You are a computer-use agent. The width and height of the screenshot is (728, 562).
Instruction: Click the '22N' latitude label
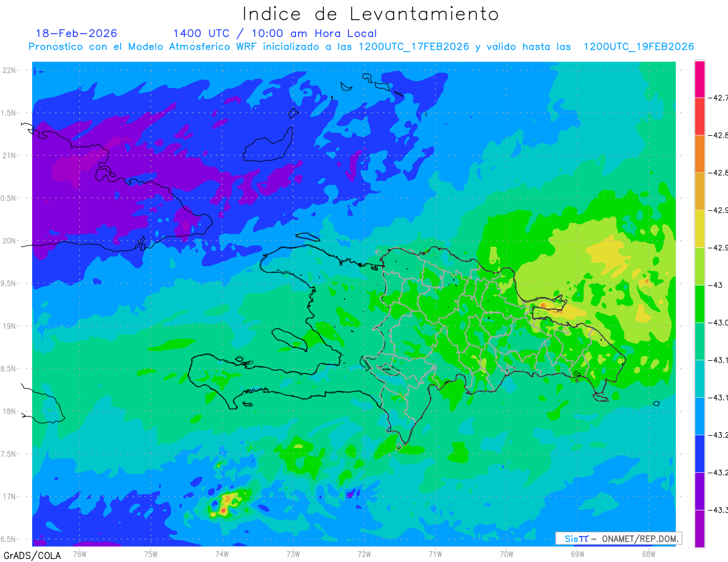coord(10,70)
